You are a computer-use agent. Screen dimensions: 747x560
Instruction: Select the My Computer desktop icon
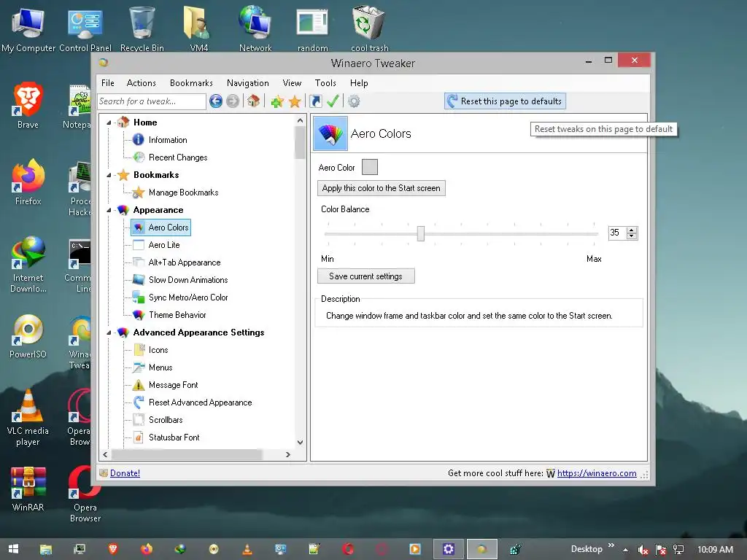point(28,29)
